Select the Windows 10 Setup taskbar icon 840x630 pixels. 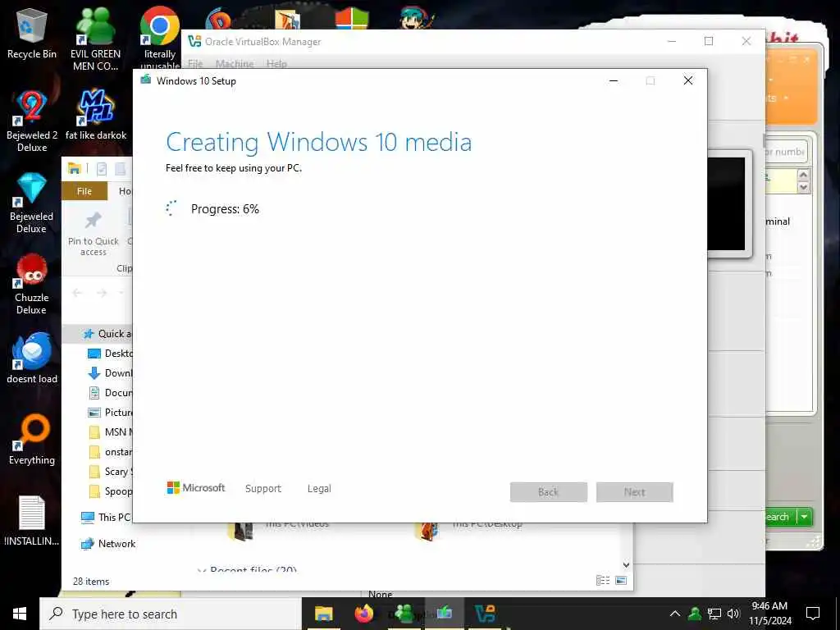444,614
